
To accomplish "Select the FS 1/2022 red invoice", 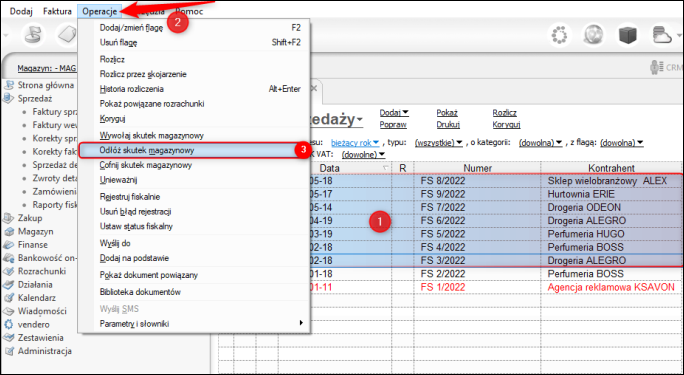I will tap(449, 287).
